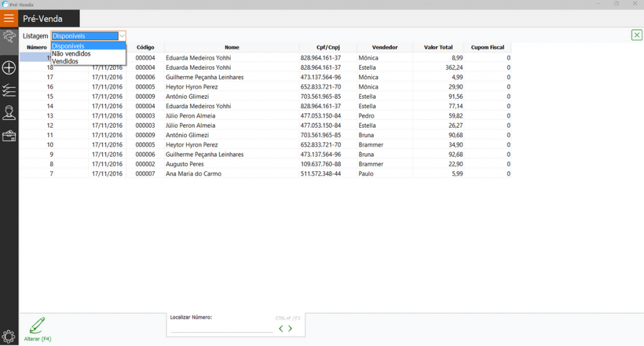Click the Alterar (F4) pencil button
644x346 pixels.
pos(37,329)
